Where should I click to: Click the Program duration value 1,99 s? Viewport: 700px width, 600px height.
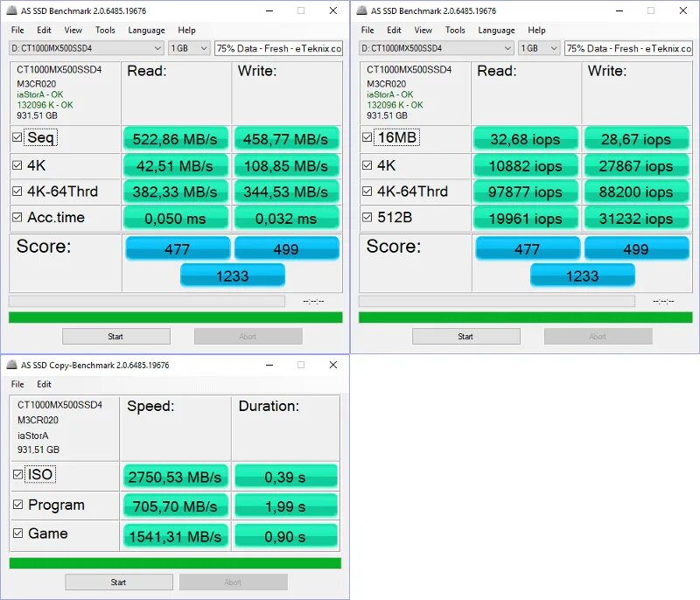[286, 506]
